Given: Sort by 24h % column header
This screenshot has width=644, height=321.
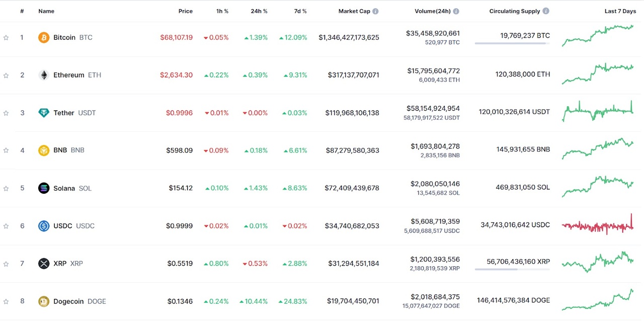Looking at the screenshot, I should (x=259, y=11).
